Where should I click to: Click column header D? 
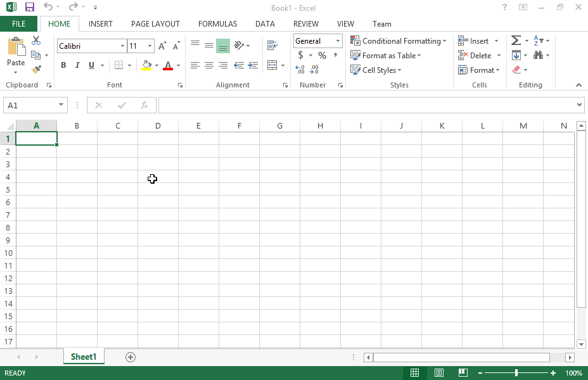[158, 126]
